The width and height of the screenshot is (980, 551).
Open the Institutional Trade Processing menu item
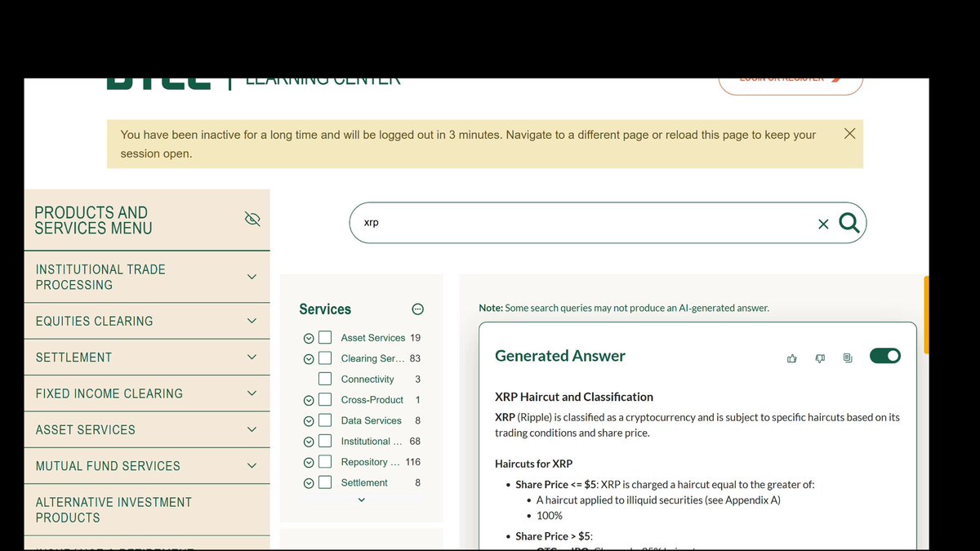click(100, 277)
